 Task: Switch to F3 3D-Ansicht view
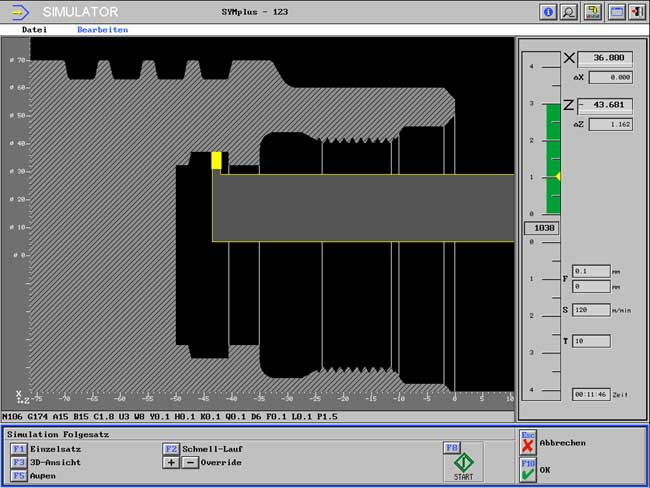19,462
